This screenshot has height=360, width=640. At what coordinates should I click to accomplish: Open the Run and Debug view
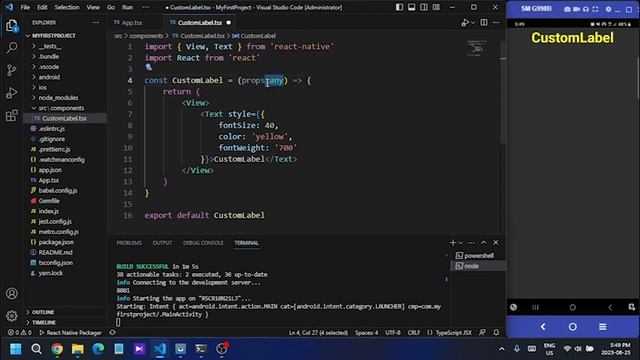click(12, 93)
